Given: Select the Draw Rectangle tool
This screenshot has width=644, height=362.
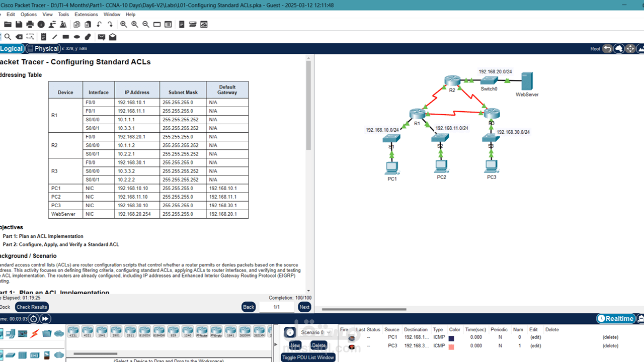Looking at the screenshot, I should point(66,37).
